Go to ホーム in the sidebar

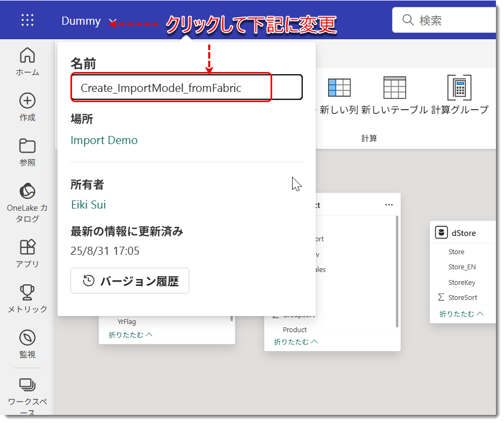(27, 62)
